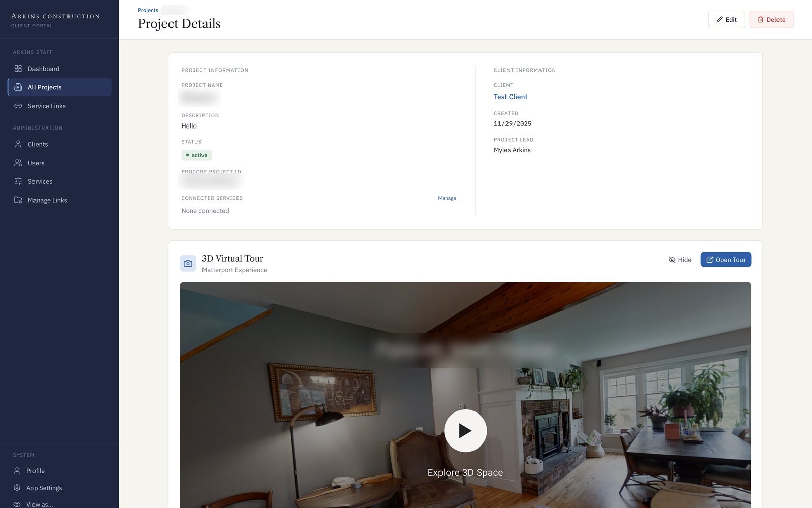Click the None connected text
This screenshot has height=508, width=812.
click(x=205, y=211)
